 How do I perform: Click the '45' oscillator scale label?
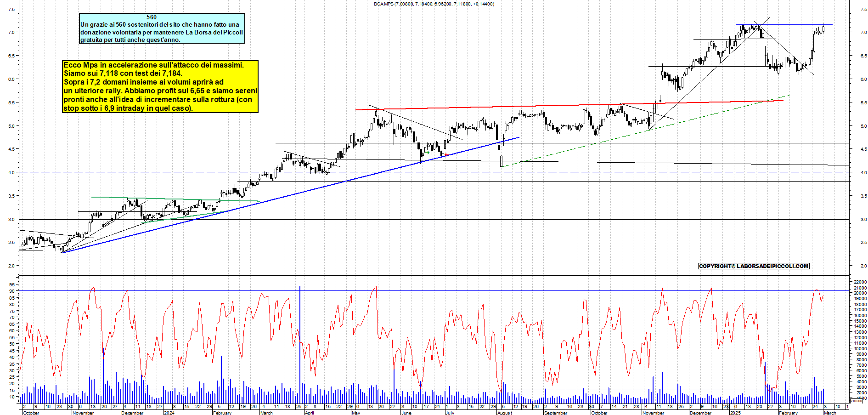coord(11,351)
